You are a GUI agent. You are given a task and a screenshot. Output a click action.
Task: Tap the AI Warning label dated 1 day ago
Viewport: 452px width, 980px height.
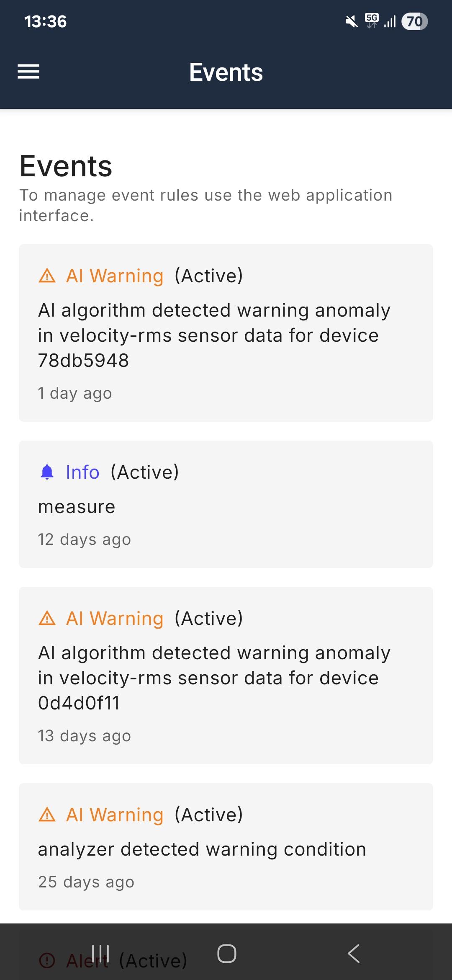tap(115, 276)
